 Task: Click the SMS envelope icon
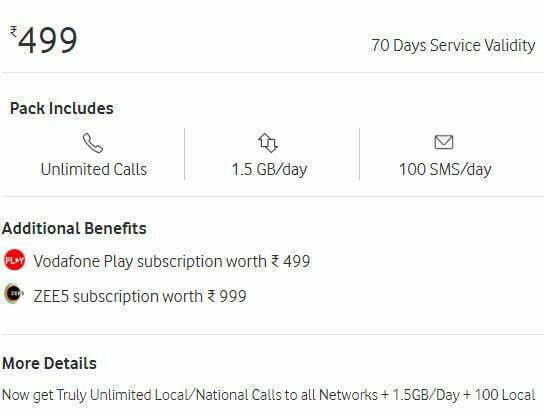(x=444, y=142)
